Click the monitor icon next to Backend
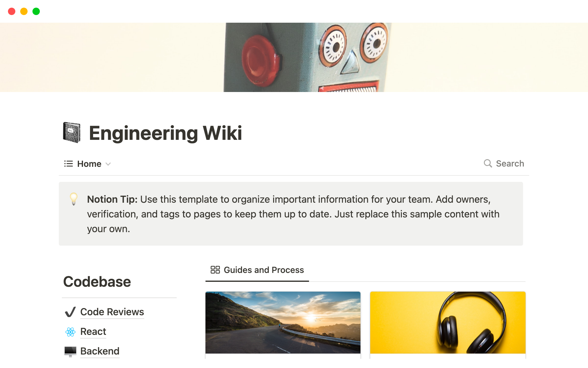Screen dimensions: 588x368 tap(70, 350)
